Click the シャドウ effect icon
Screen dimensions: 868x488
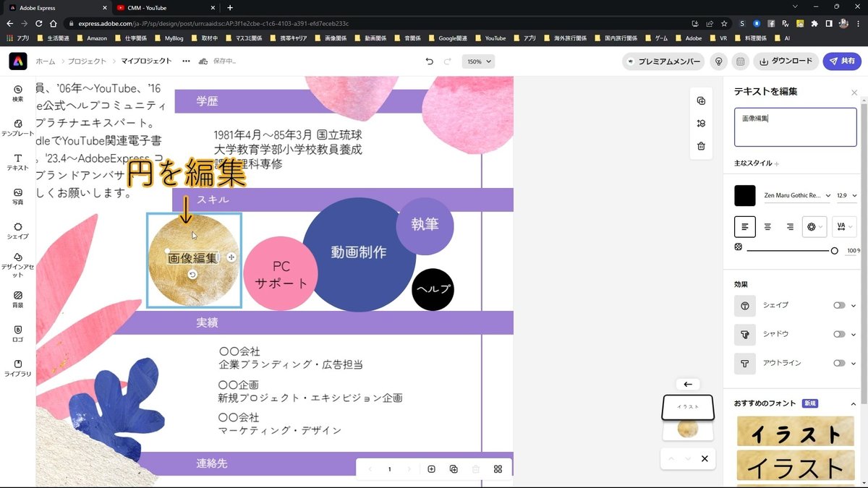click(x=745, y=334)
